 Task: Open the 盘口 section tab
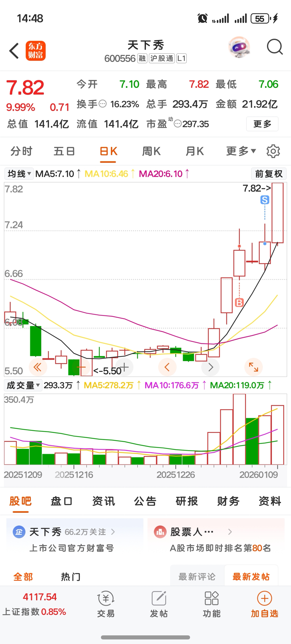(x=62, y=501)
